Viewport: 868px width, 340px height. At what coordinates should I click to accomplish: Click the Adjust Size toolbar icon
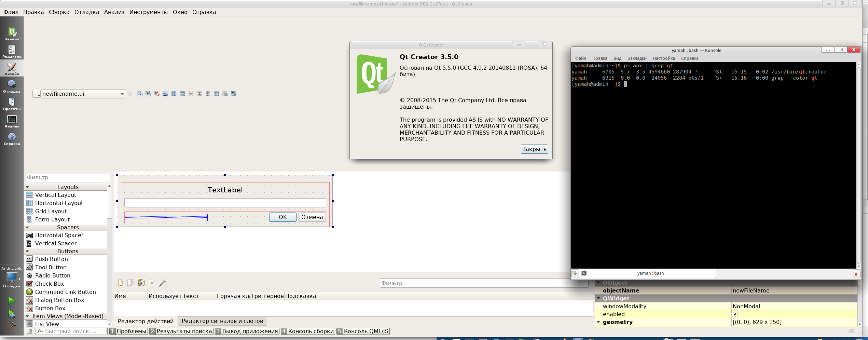tap(234, 94)
